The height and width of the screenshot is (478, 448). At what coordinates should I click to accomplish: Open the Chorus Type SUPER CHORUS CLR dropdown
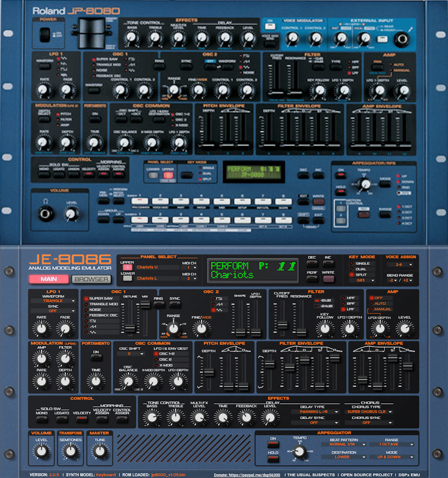369,412
